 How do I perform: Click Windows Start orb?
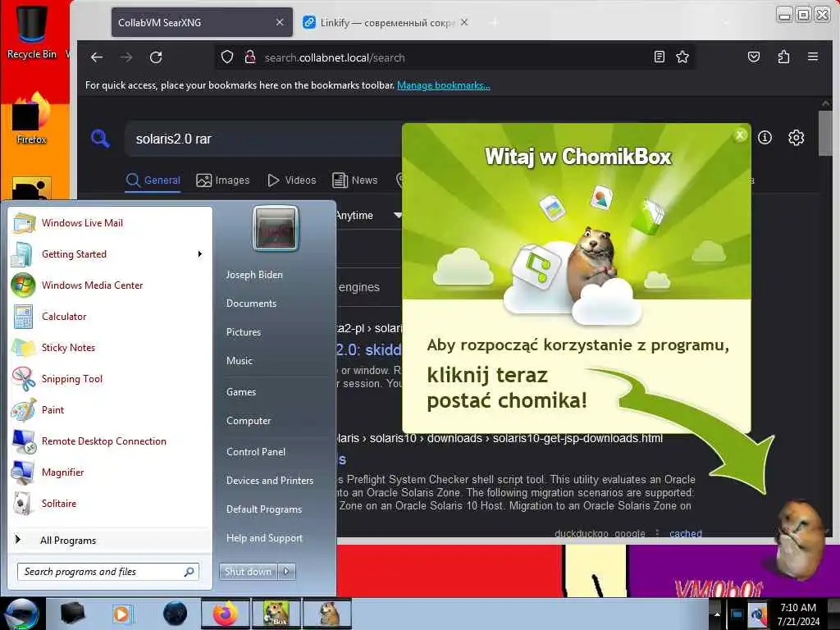coord(21,614)
